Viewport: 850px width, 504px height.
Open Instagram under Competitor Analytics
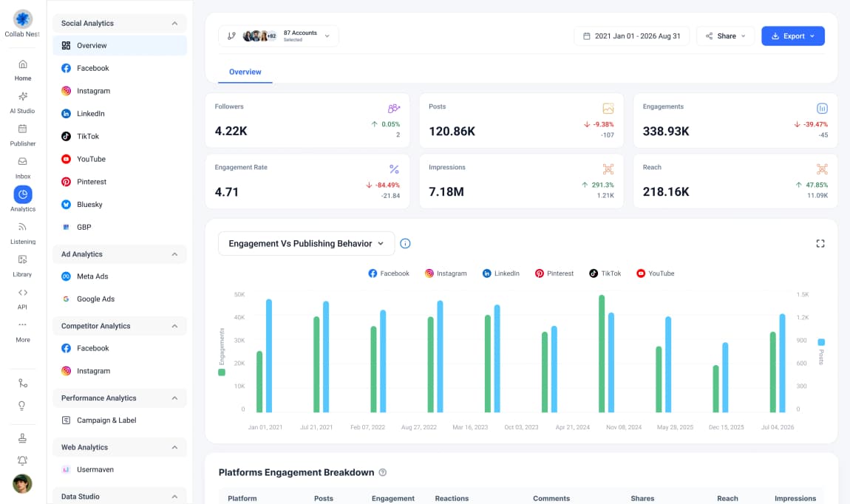(x=120, y=371)
